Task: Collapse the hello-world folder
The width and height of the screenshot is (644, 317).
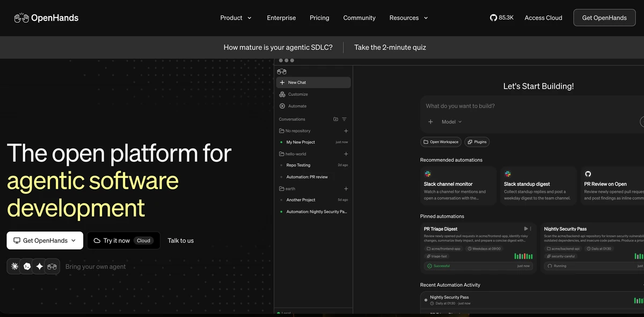Action: click(x=292, y=154)
